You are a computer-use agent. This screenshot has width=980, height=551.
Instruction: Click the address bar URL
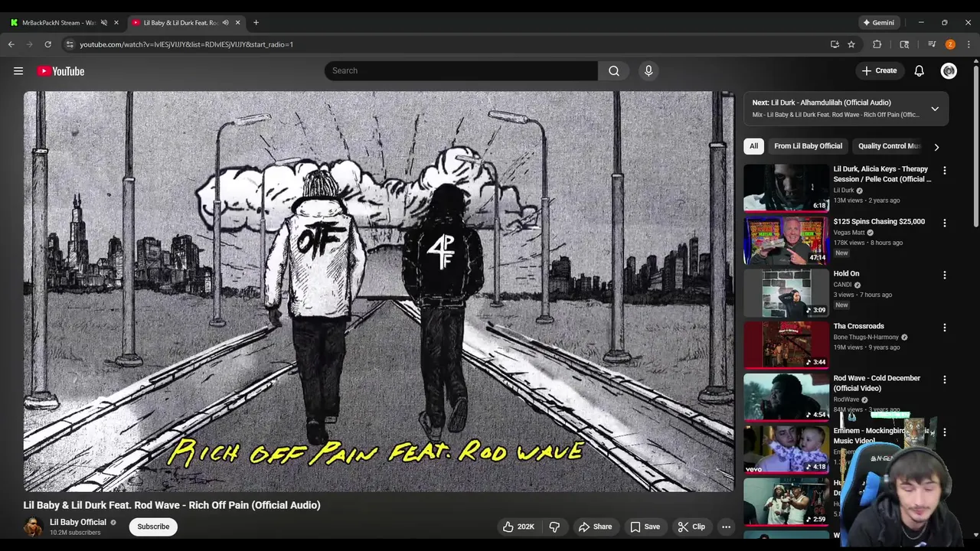[186, 44]
